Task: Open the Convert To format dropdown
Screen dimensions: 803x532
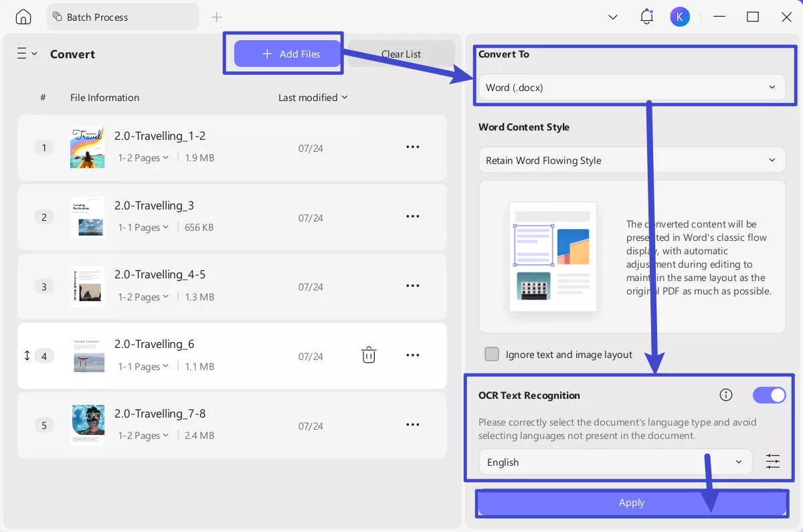Action: [632, 87]
